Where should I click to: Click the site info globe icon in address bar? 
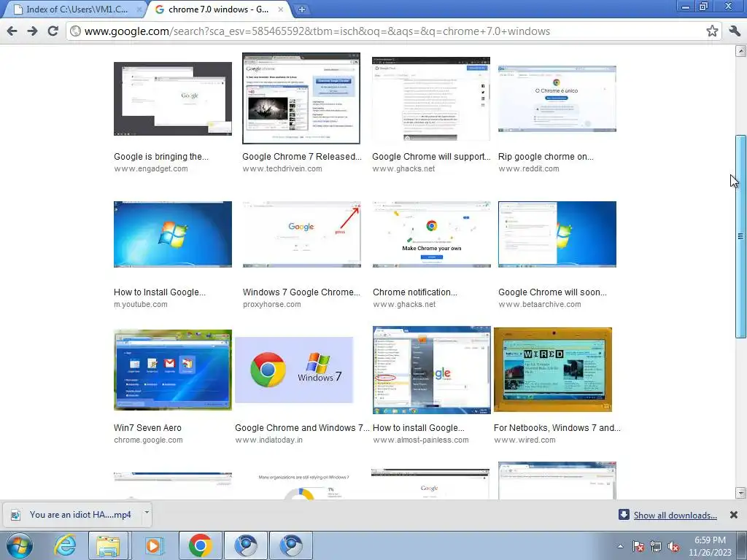(x=75, y=31)
